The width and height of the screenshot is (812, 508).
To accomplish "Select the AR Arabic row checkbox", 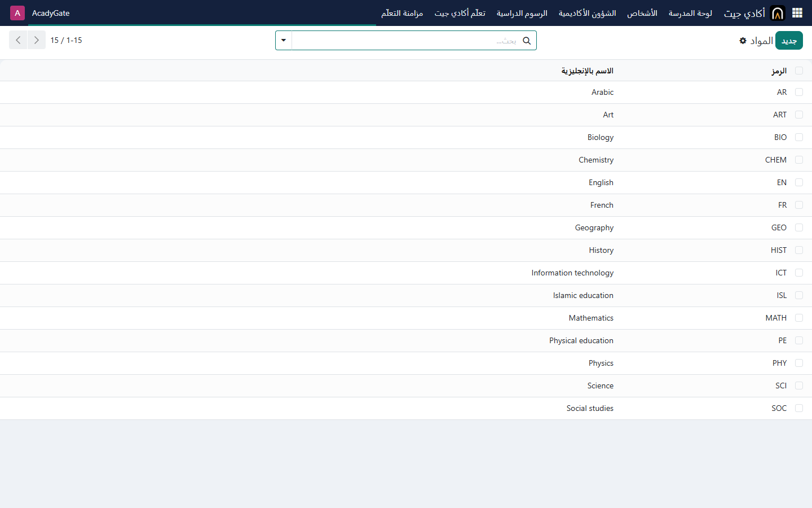I will click(799, 92).
